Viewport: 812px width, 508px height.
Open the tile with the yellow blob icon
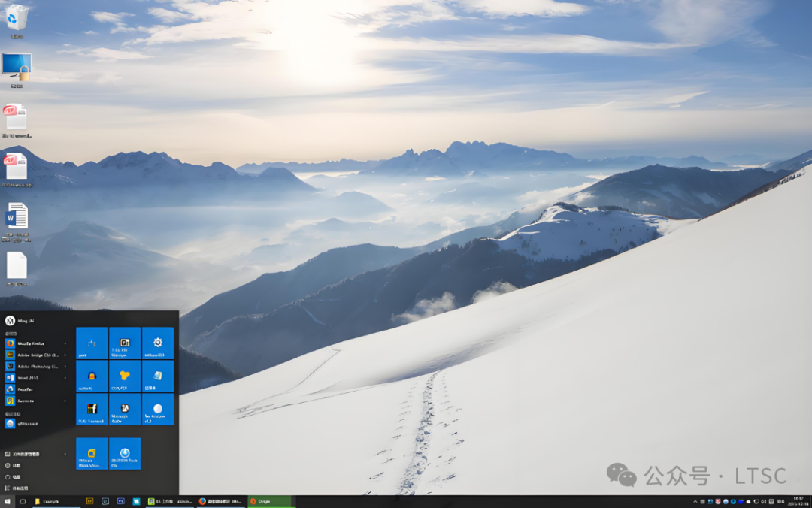tap(125, 376)
